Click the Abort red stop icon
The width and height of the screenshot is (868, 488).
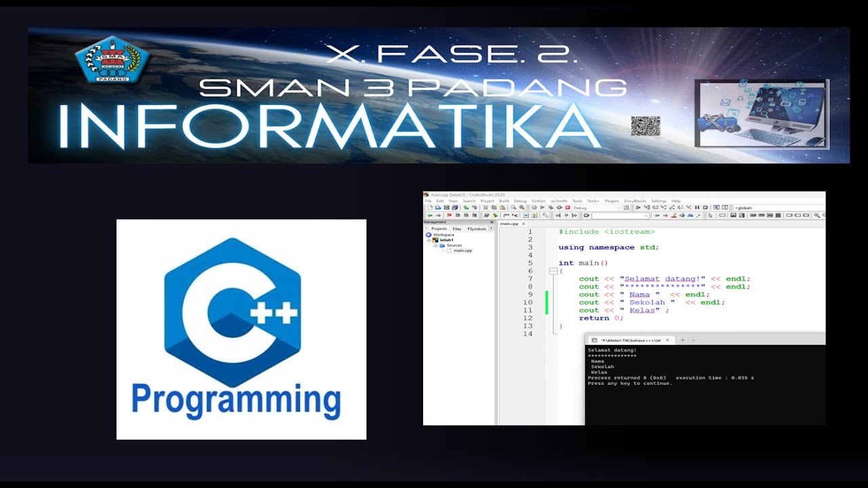[568, 207]
